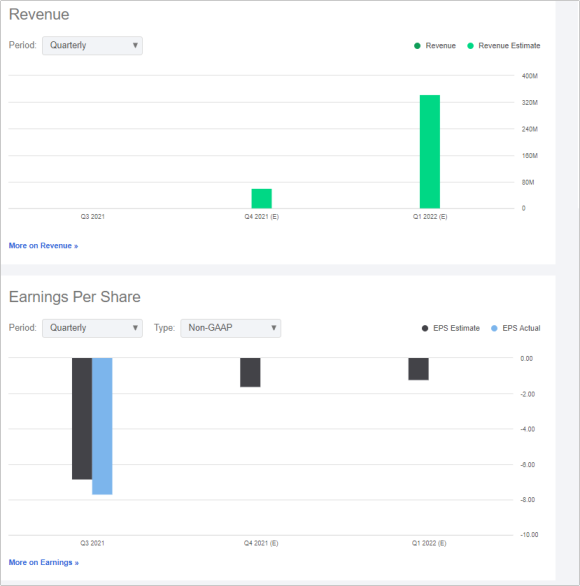
Task: Click the Q3 2021 label in EPS chart
Action: 92,543
